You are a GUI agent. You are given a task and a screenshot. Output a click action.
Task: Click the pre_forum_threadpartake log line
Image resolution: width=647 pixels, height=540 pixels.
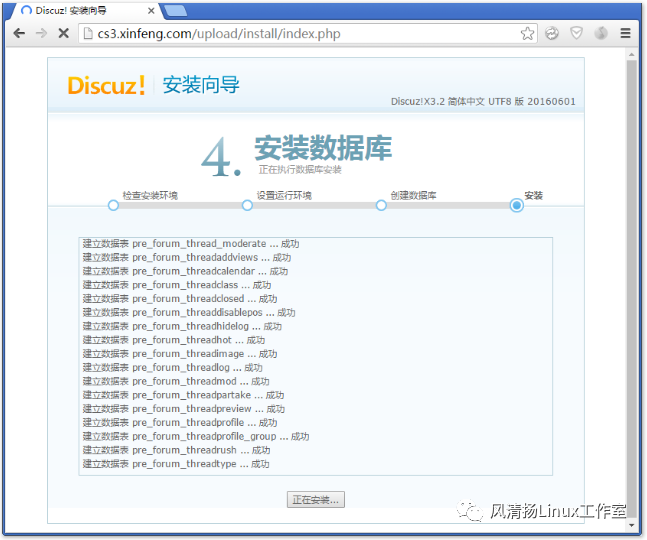pos(184,395)
